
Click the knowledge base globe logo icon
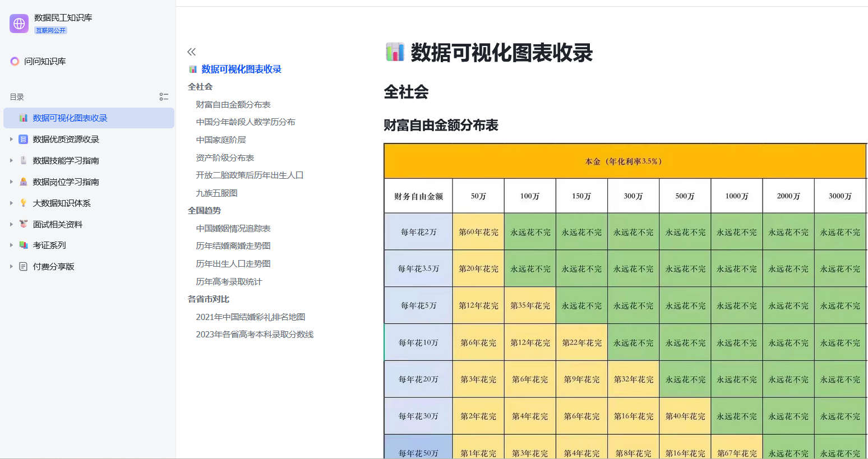19,24
